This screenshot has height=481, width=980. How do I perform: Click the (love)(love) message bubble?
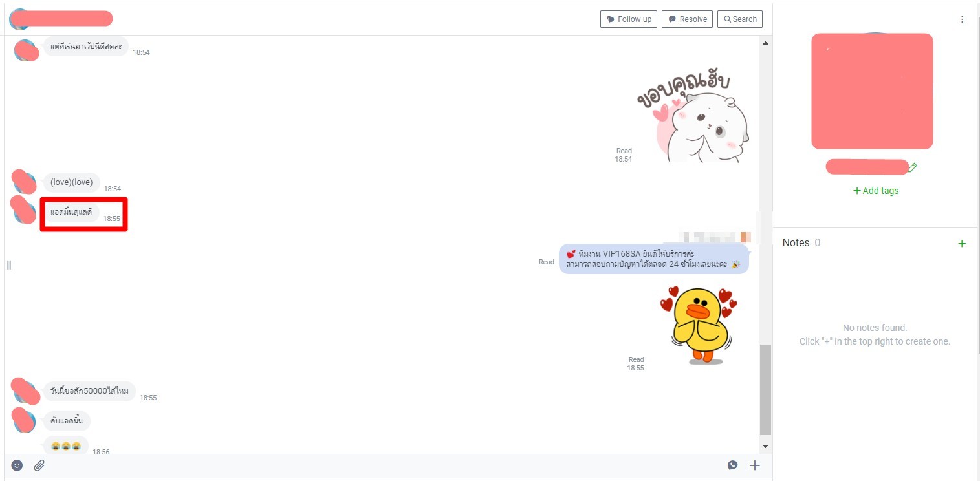(71, 182)
